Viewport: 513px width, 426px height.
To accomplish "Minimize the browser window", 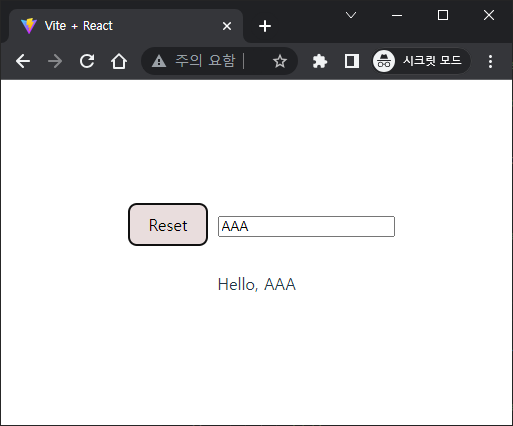I will 397,15.
